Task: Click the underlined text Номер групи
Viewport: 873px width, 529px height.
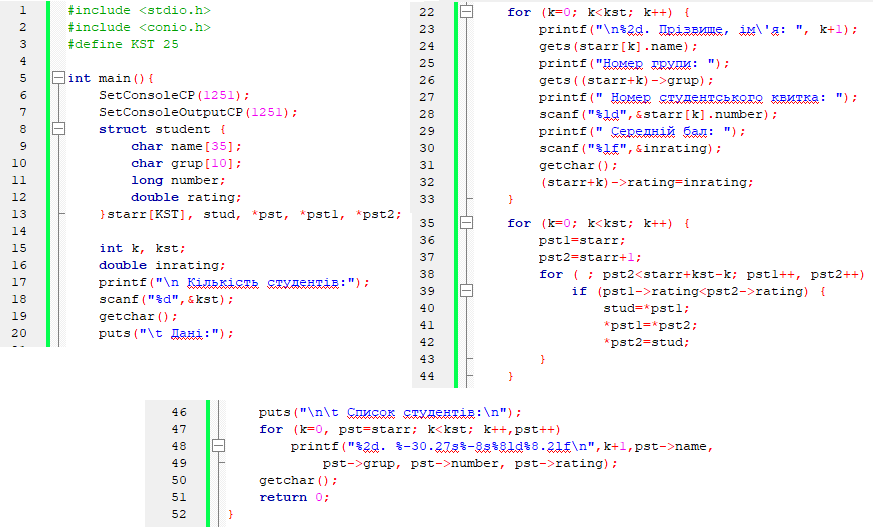Action: pos(650,63)
